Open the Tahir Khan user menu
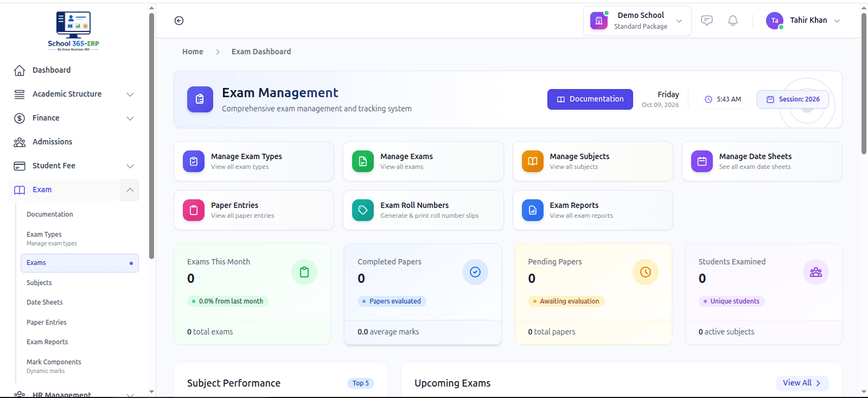Screen dimensions: 868x398 tap(803, 21)
